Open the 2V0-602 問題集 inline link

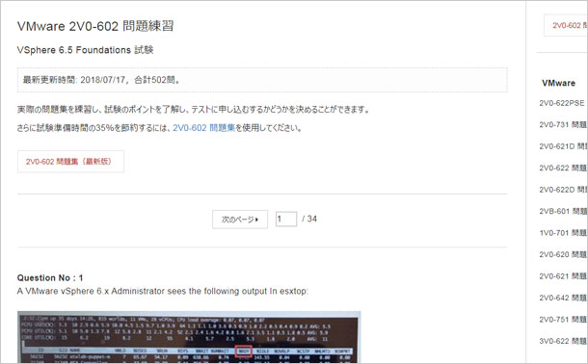(203, 128)
